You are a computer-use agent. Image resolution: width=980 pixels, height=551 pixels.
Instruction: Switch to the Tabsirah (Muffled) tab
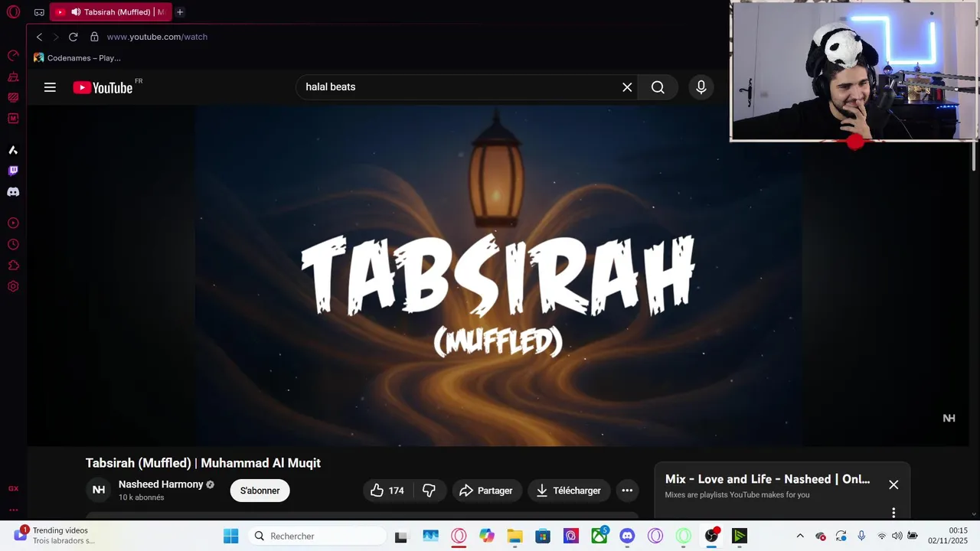[110, 12]
